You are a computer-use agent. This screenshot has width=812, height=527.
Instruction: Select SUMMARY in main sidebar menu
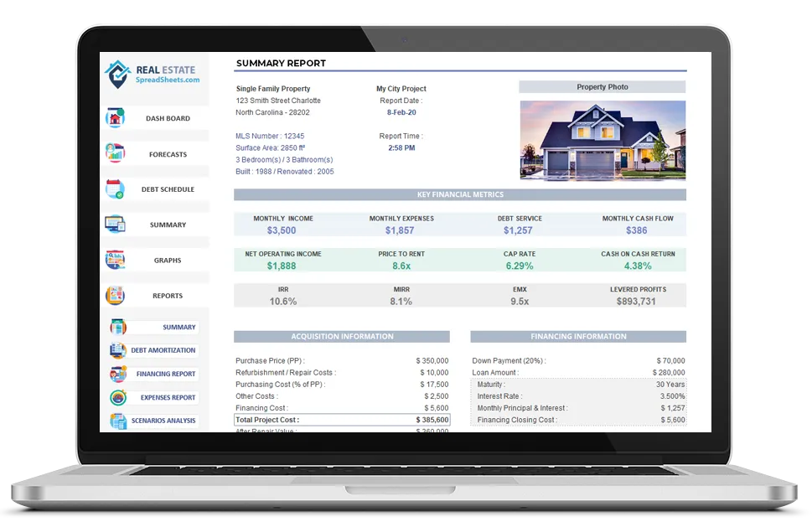pyautogui.click(x=168, y=225)
